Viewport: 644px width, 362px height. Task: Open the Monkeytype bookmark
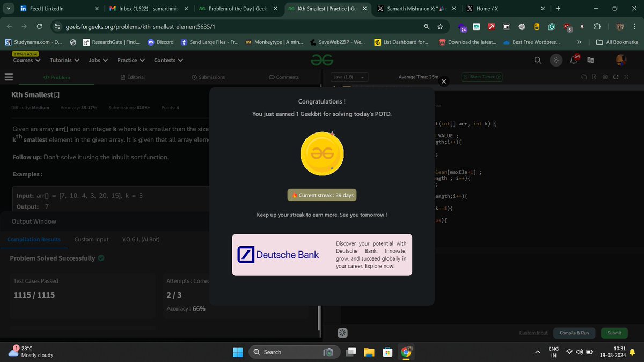[x=274, y=42]
